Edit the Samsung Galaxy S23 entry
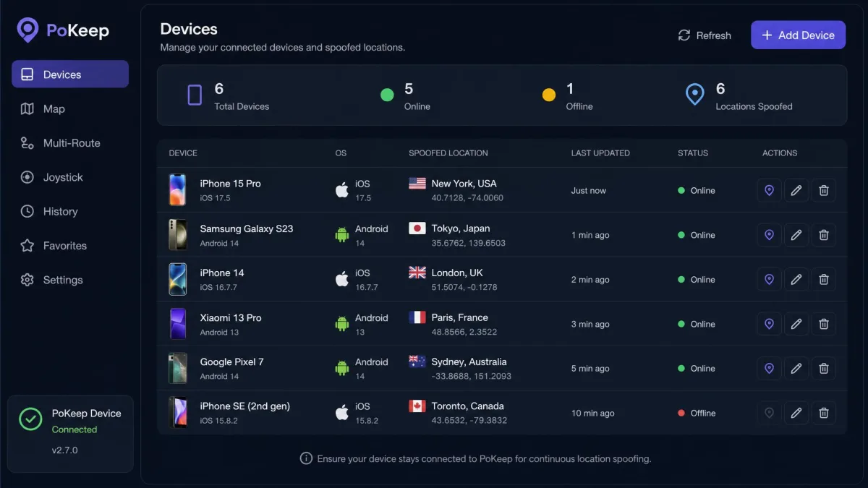Screen dimensions: 868x488 tap(796, 235)
